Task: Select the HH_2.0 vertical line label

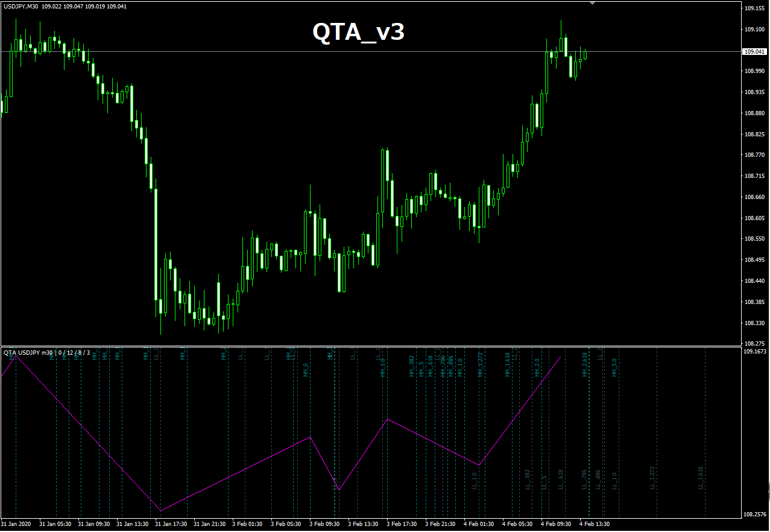Action: point(536,367)
